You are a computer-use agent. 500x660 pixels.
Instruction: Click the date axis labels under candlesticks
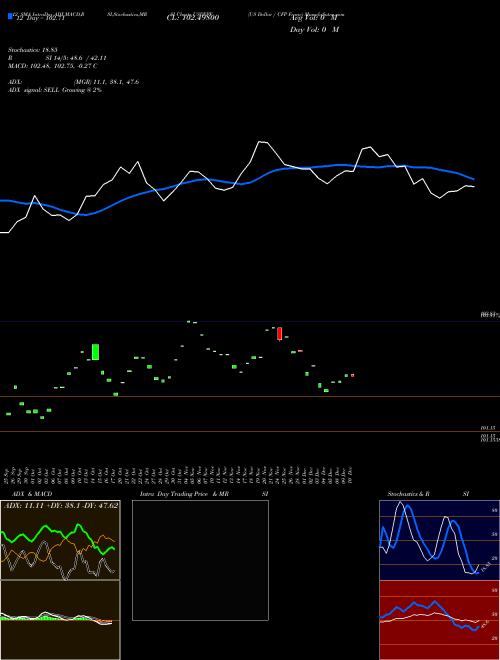tap(179, 475)
